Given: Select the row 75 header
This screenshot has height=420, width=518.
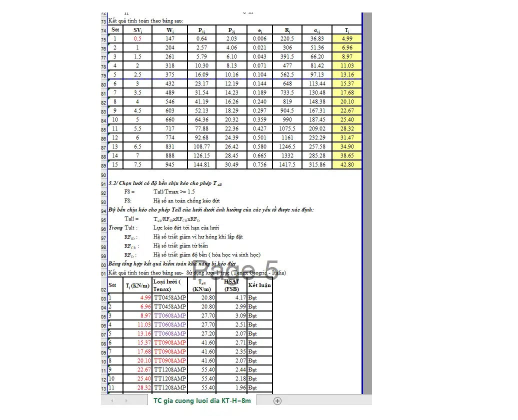Looking at the screenshot, I should click(x=104, y=39).
